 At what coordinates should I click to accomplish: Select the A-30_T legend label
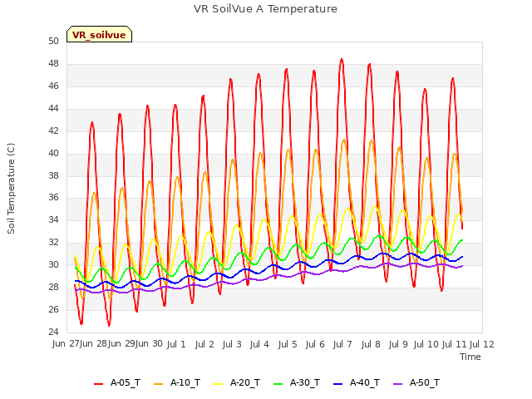(x=305, y=382)
